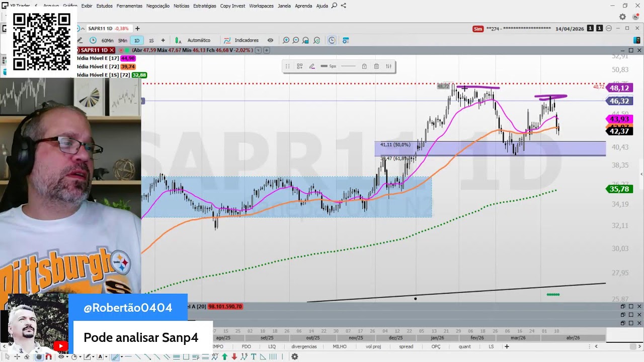Toggle the clock icon in chart toolbar
Image resolution: width=644 pixels, height=362 pixels.
click(332, 40)
